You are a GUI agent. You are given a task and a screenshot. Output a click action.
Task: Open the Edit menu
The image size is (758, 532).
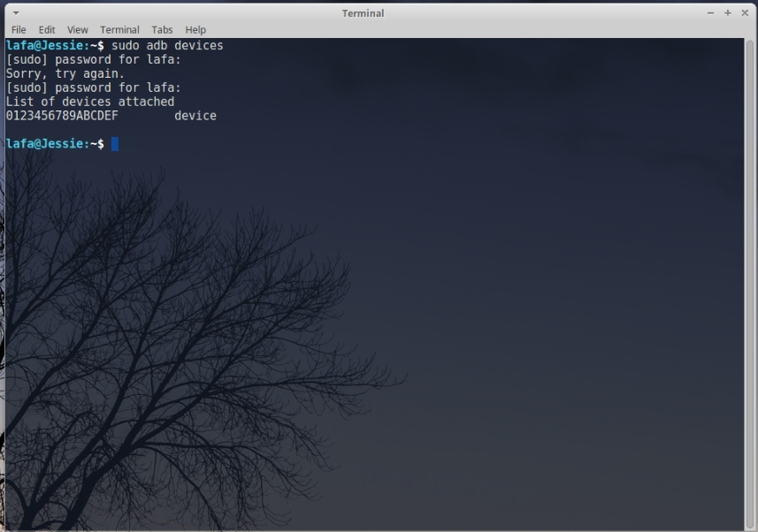pyautogui.click(x=47, y=29)
